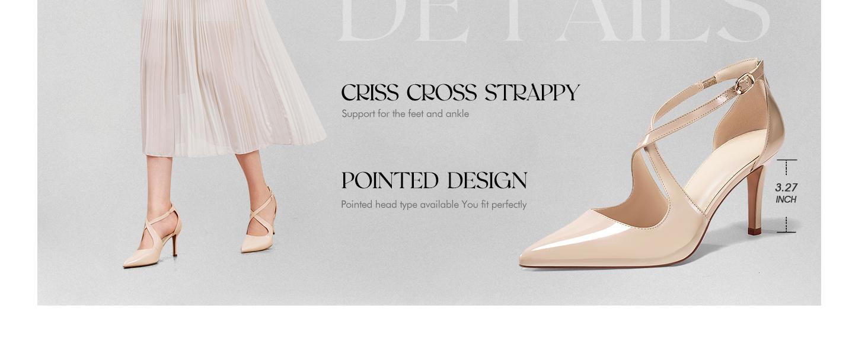This screenshot has width=868, height=356.
Task: Click the top tick of the heel measurement line
Action: click(787, 160)
